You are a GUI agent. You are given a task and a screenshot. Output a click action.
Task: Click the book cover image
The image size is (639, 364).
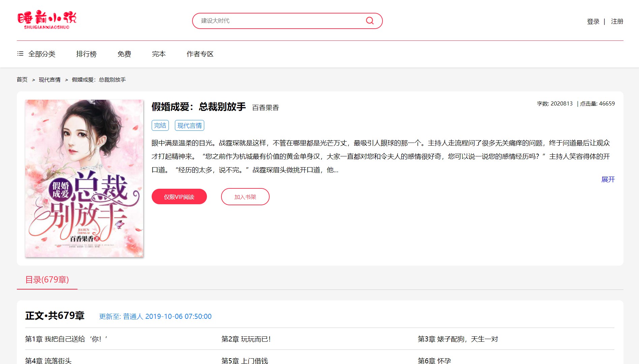pyautogui.click(x=84, y=178)
